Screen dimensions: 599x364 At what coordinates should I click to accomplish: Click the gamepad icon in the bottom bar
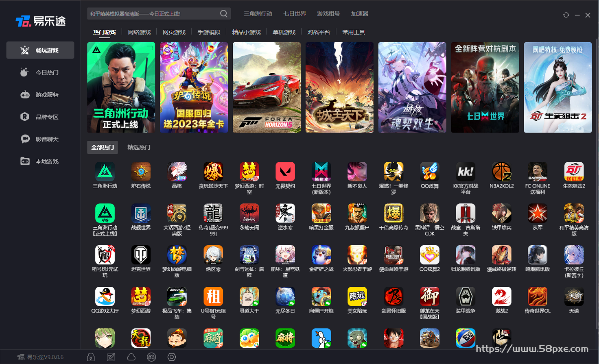(151, 357)
